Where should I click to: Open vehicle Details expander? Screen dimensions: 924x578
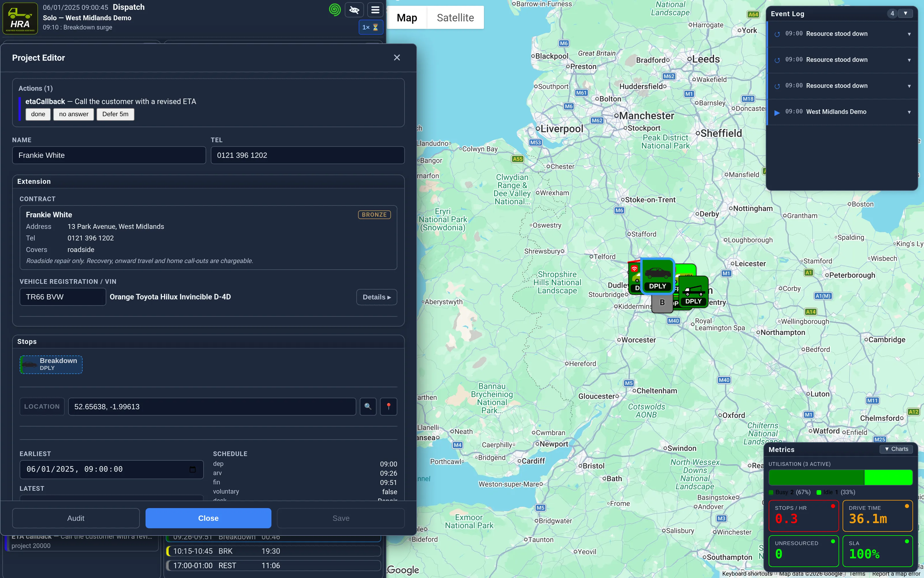tap(377, 297)
